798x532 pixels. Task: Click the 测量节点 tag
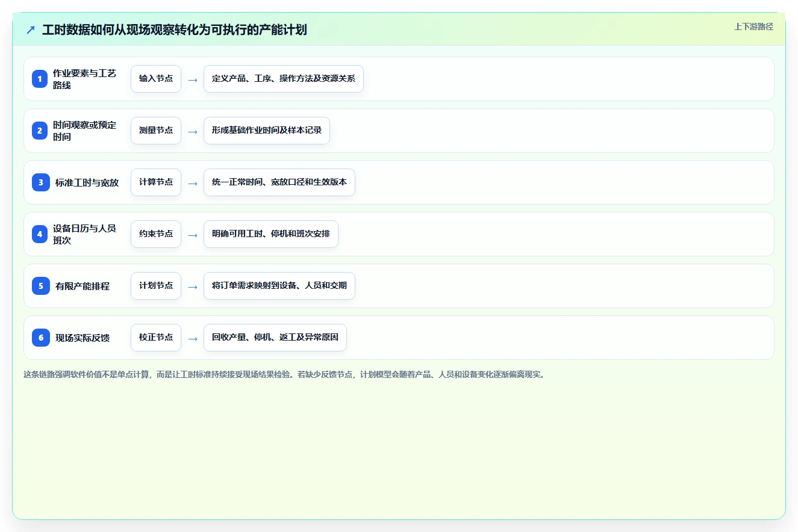click(156, 131)
